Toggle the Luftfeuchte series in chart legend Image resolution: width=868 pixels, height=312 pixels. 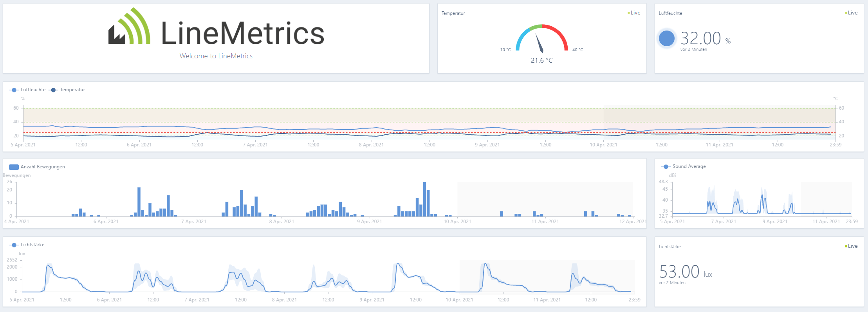coord(27,90)
